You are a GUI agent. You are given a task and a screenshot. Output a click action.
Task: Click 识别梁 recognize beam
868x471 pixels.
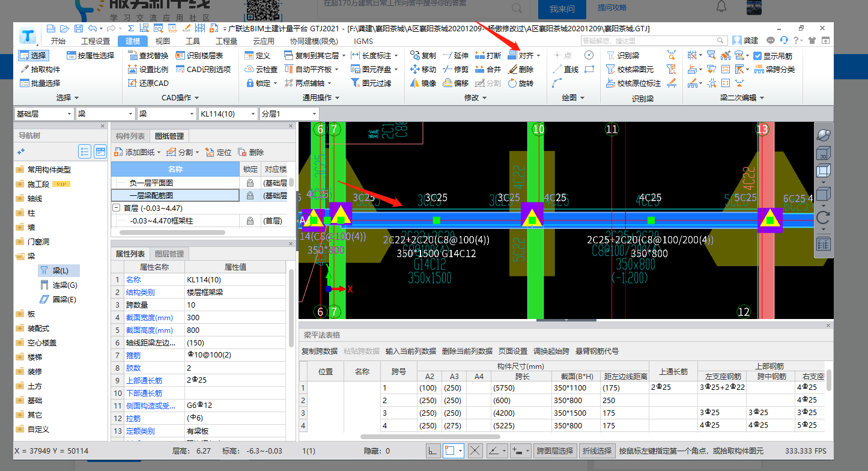pos(622,55)
